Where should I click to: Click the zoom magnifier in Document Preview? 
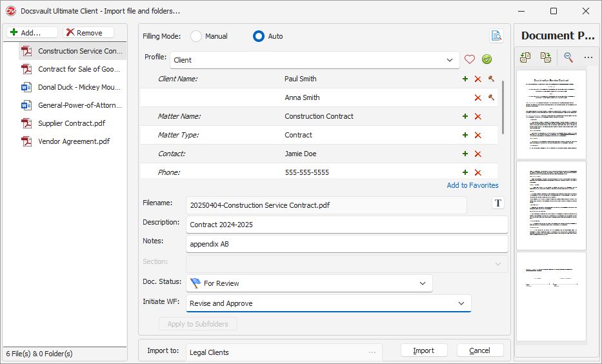(568, 57)
